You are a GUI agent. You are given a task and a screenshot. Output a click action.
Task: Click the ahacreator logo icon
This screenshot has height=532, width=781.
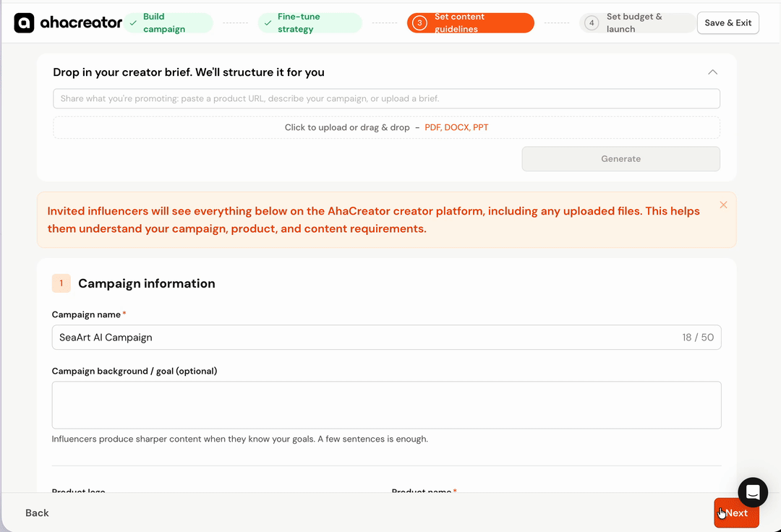pyautogui.click(x=24, y=23)
